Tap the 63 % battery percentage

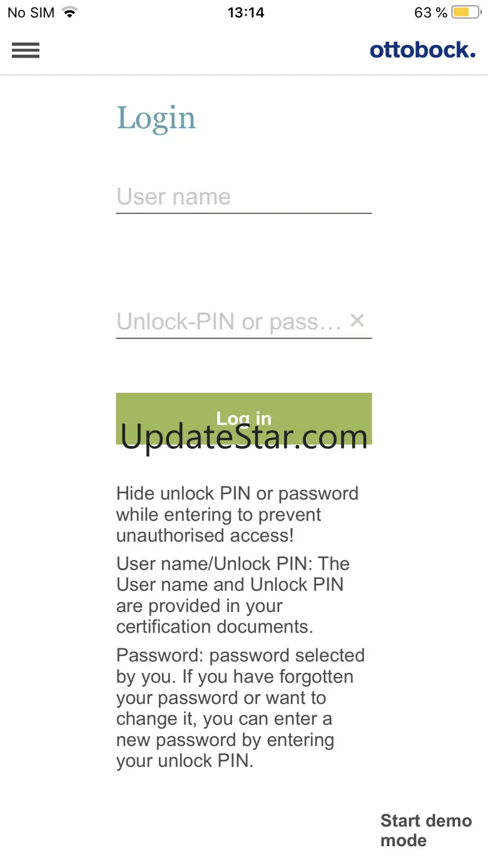[430, 13]
